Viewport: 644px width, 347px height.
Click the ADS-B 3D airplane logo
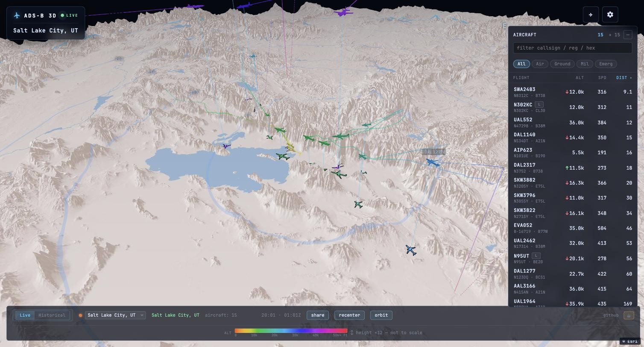pos(17,15)
